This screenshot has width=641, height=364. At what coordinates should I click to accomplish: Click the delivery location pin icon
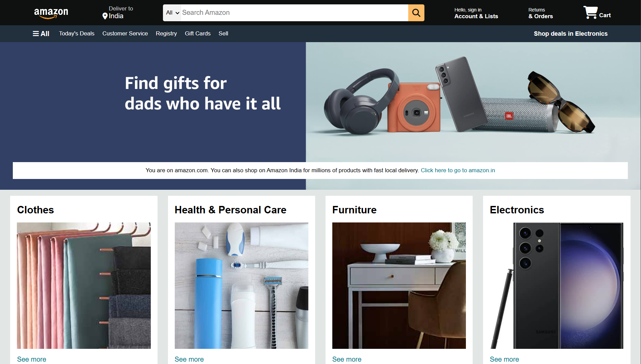105,16
